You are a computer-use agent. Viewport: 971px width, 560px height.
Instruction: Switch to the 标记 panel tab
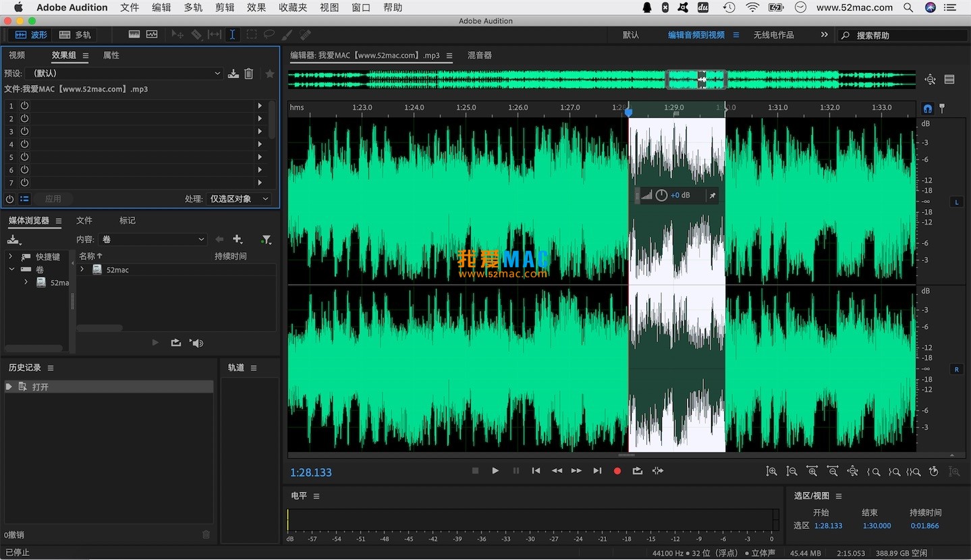(128, 221)
